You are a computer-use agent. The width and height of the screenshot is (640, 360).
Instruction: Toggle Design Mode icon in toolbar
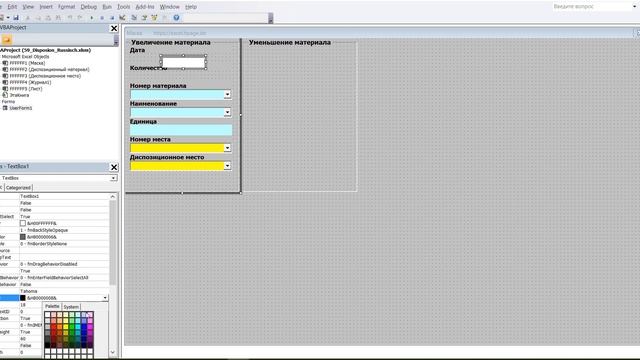coord(122,18)
